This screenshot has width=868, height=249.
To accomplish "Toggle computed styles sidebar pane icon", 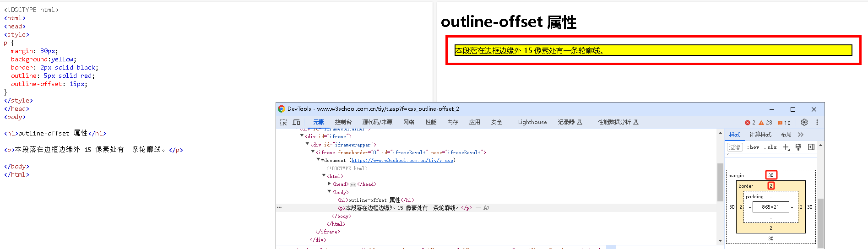I will [x=811, y=147].
